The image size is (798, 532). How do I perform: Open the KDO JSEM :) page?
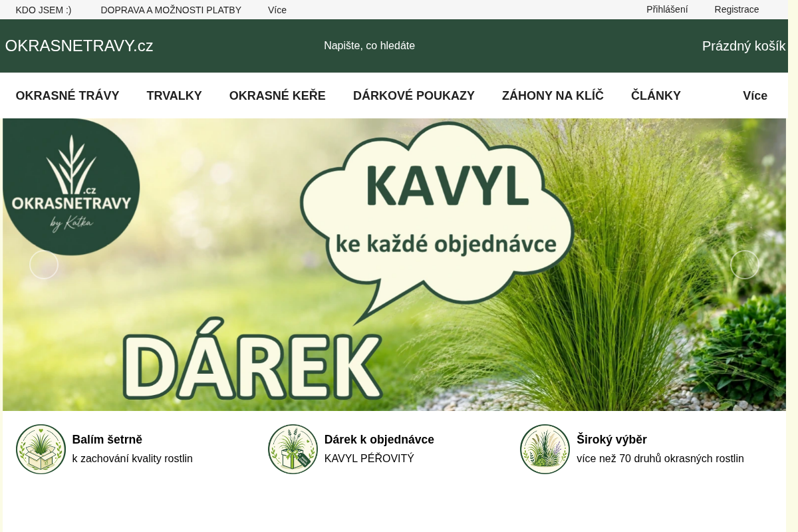click(x=43, y=10)
